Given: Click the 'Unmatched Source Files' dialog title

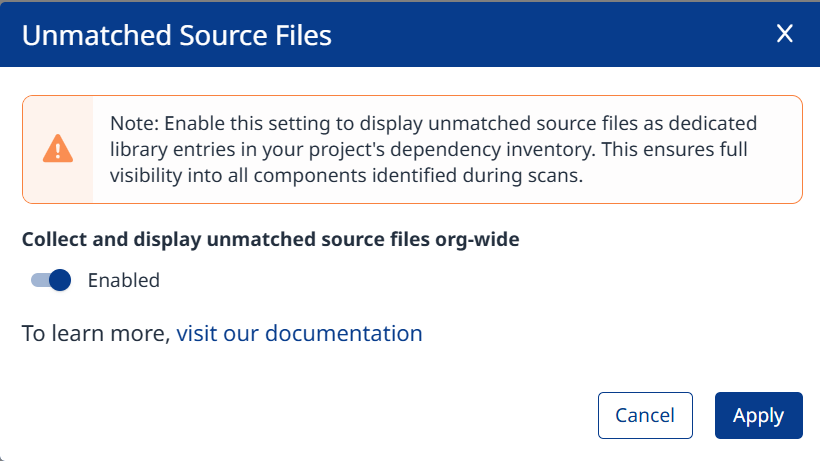Looking at the screenshot, I should (177, 35).
